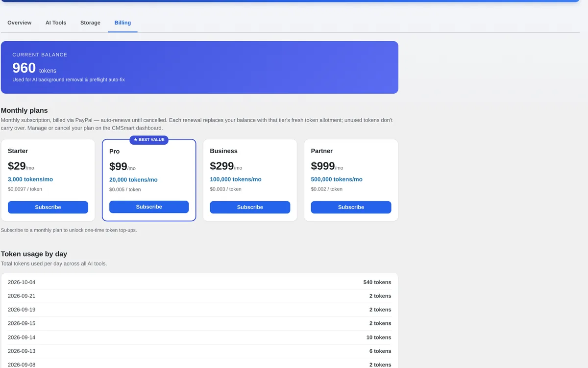
Task: Click the 10 tokens usage value
Action: click(379, 338)
